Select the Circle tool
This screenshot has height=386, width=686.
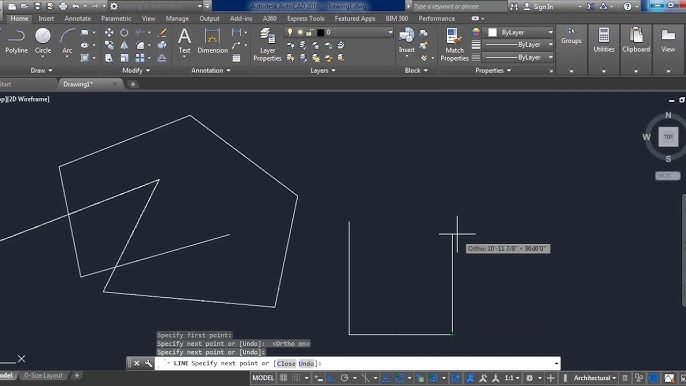tap(43, 41)
